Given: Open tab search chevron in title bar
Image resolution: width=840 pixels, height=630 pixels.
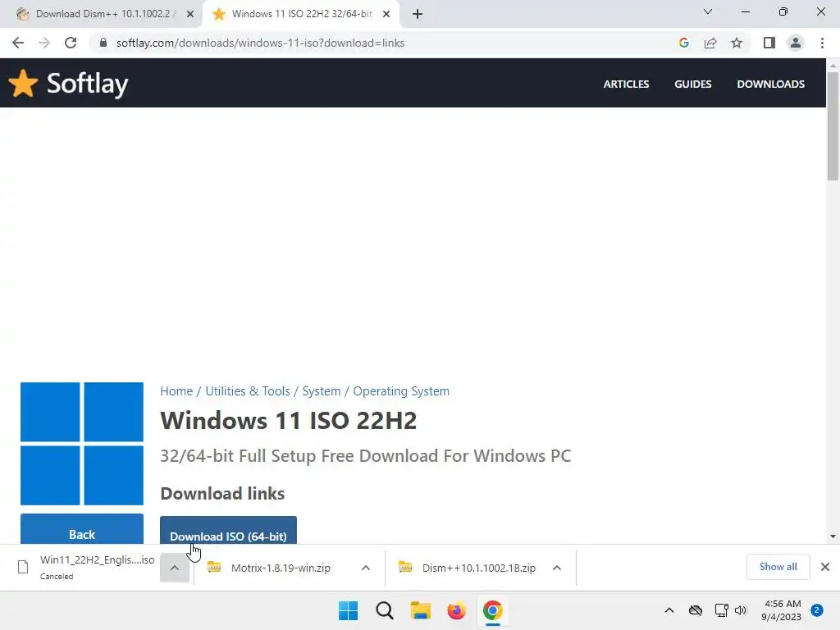Looking at the screenshot, I should (x=708, y=11).
